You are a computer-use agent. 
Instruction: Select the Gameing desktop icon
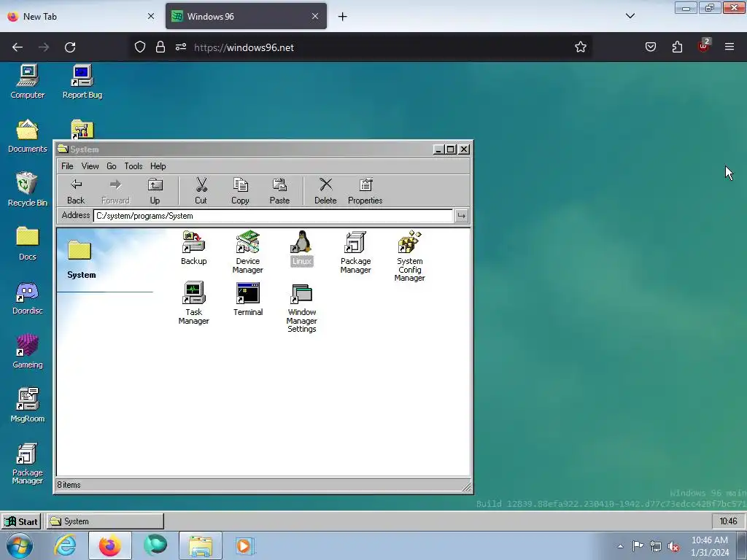click(28, 351)
